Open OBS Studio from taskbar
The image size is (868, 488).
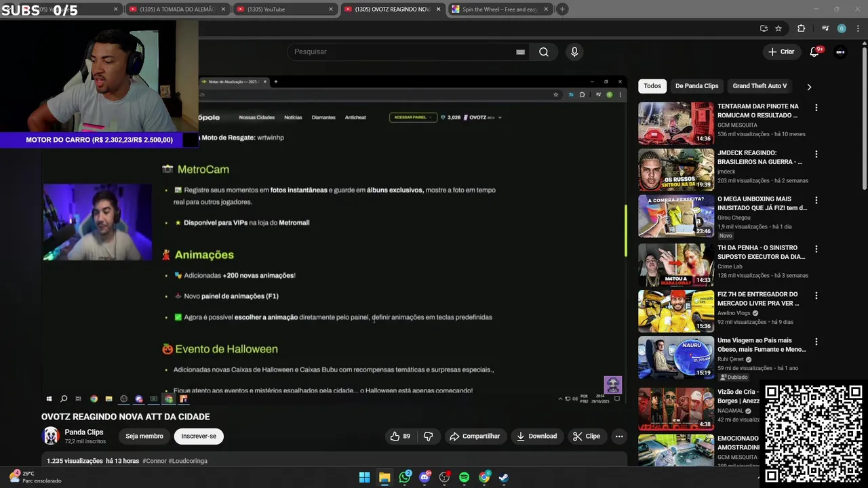444,477
